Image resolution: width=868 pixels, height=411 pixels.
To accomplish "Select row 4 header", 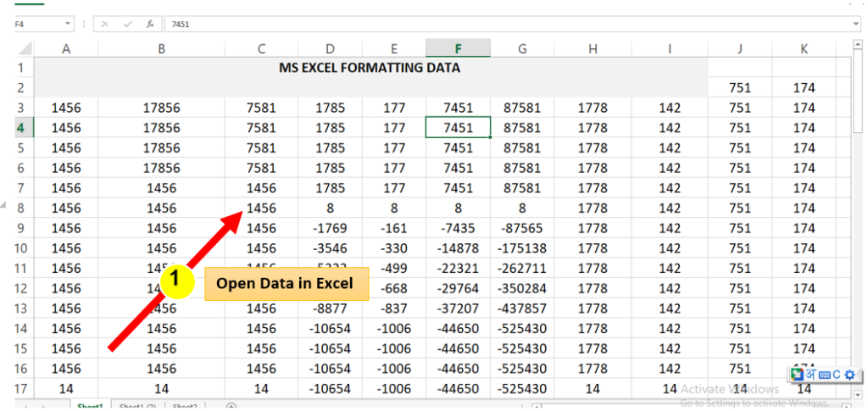I will pyautogui.click(x=23, y=128).
